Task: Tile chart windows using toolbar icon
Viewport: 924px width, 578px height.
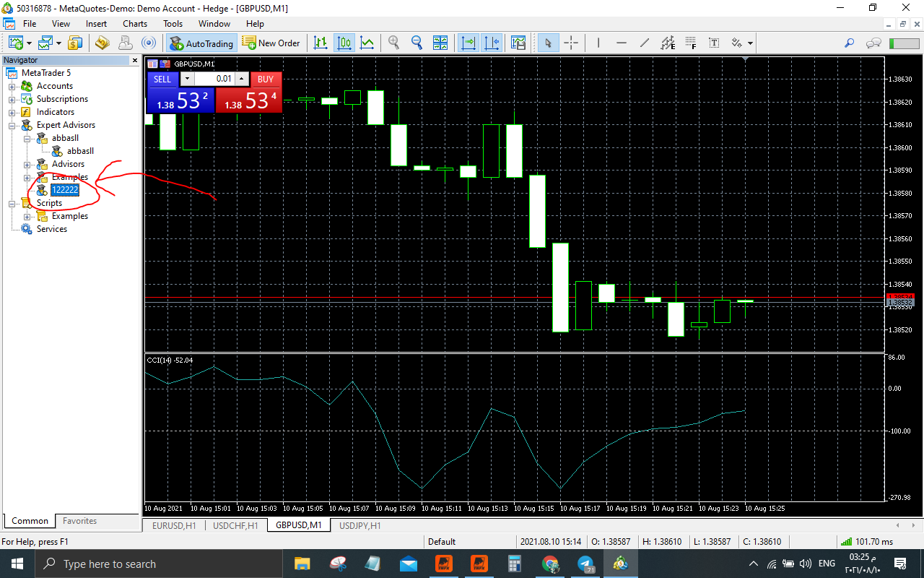Action: click(x=440, y=43)
